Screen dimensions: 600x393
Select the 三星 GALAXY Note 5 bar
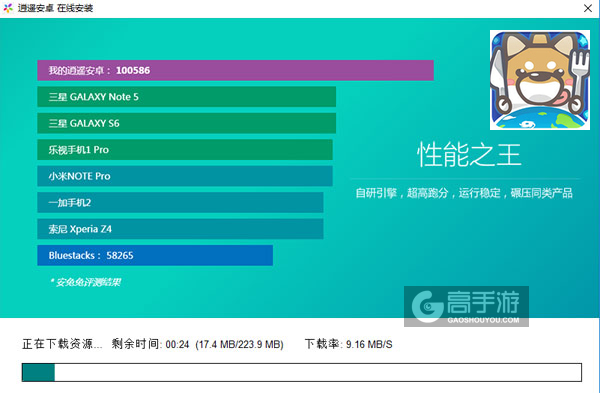[186, 97]
